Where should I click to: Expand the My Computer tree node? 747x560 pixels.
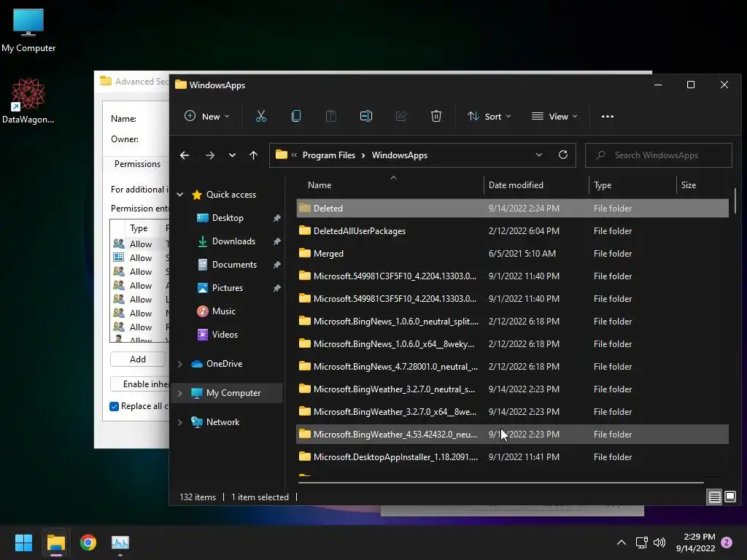(180, 393)
